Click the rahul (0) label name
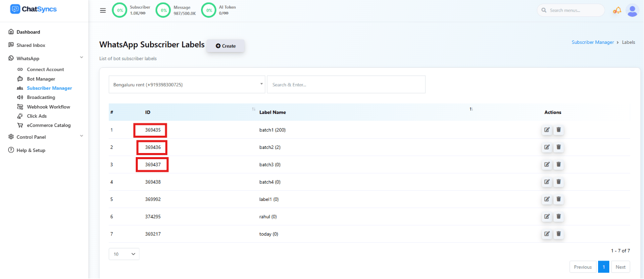Image resolution: width=644 pixels, height=279 pixels. pyautogui.click(x=268, y=217)
